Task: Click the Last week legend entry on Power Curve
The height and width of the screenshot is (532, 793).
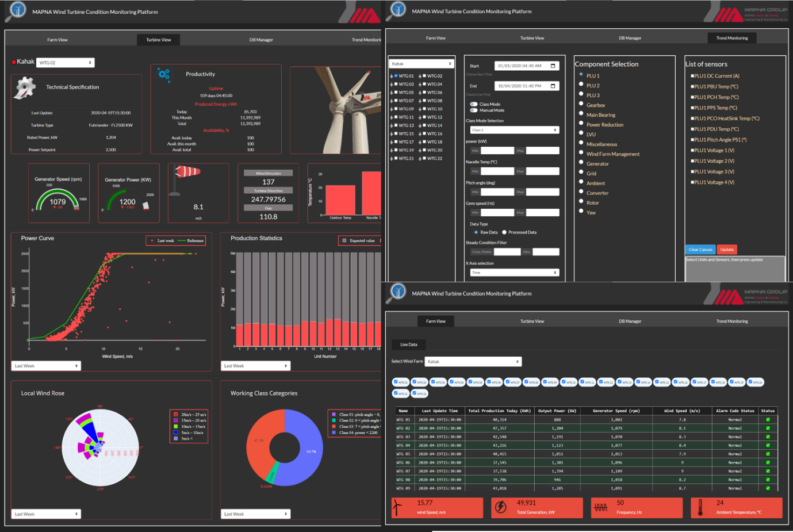Action: pos(162,240)
